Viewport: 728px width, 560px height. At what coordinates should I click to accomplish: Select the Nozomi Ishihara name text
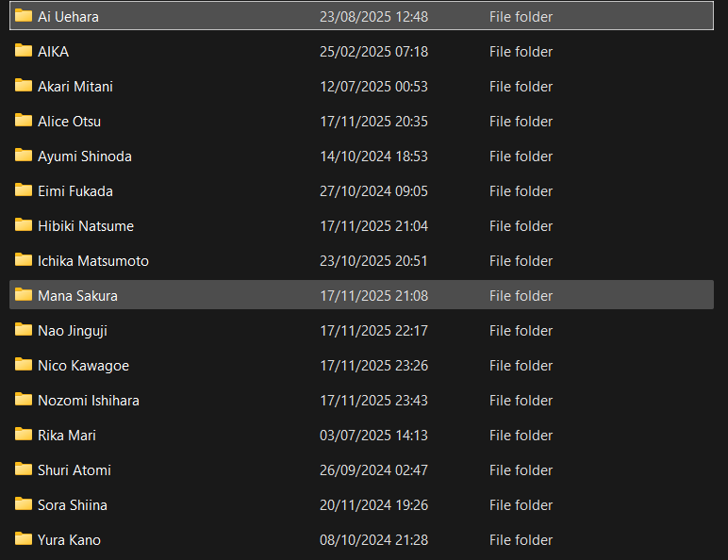89,401
